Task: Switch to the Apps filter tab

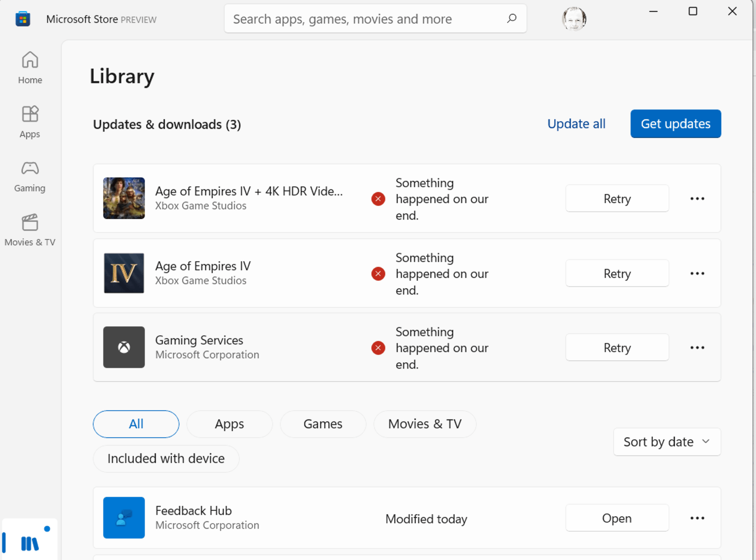Action: click(229, 424)
